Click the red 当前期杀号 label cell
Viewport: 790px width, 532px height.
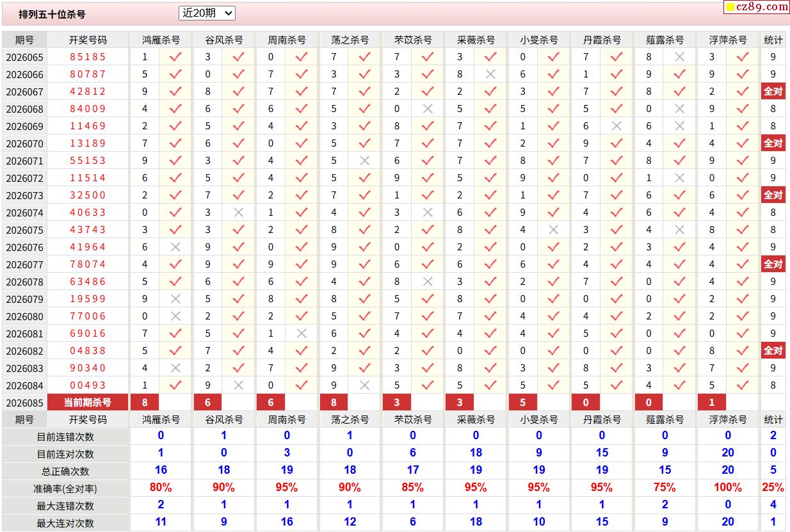(x=88, y=403)
